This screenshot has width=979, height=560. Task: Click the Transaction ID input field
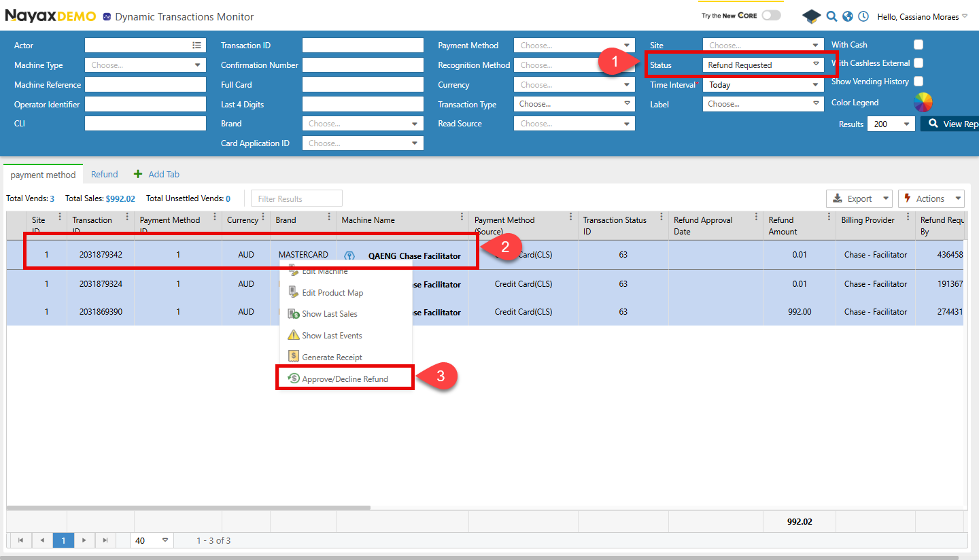click(363, 46)
